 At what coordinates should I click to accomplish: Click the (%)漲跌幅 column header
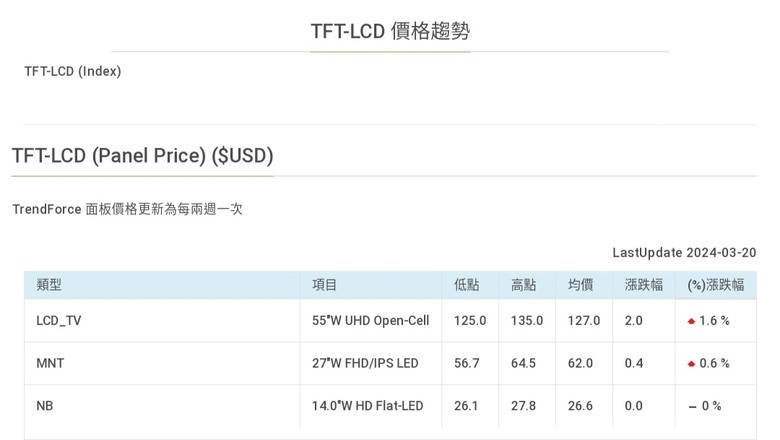pyautogui.click(x=716, y=285)
